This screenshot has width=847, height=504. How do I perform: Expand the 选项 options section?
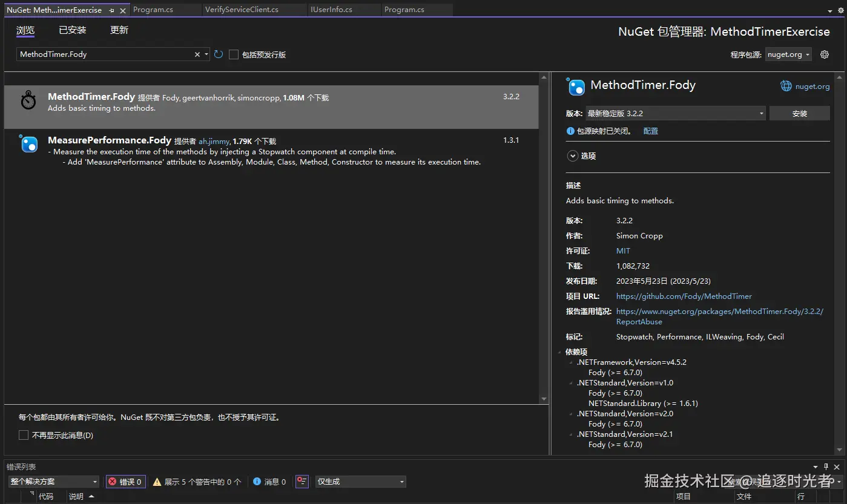click(572, 156)
